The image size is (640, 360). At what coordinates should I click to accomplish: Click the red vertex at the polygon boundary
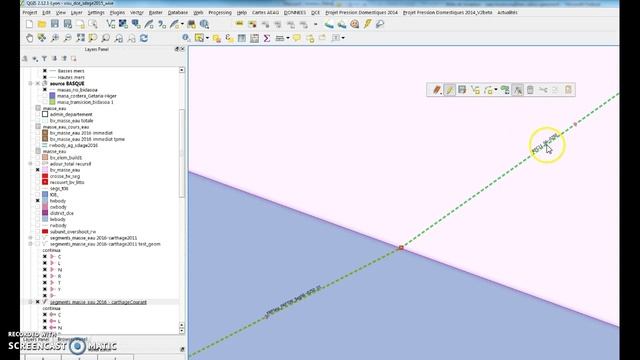pyautogui.click(x=401, y=248)
